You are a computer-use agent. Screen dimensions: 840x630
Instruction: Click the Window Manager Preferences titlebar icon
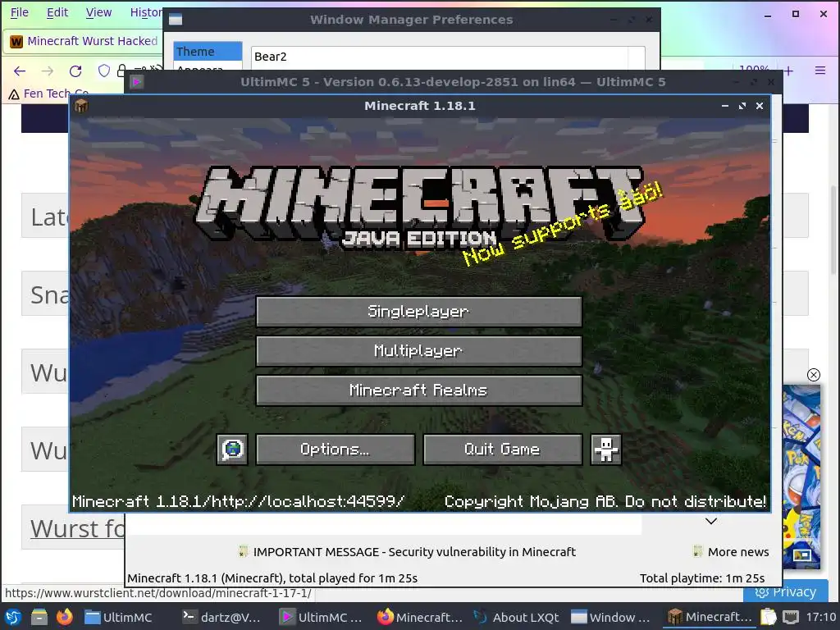[x=176, y=20]
